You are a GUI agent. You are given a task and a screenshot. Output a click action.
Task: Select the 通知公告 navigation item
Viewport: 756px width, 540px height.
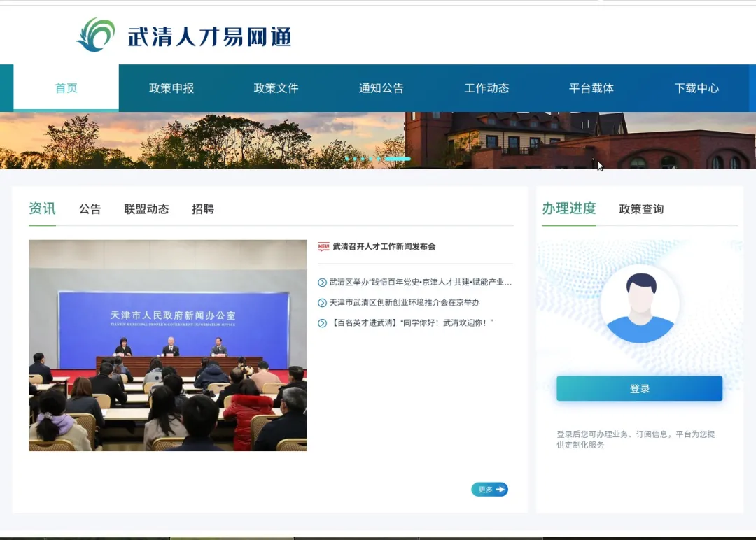click(x=381, y=88)
